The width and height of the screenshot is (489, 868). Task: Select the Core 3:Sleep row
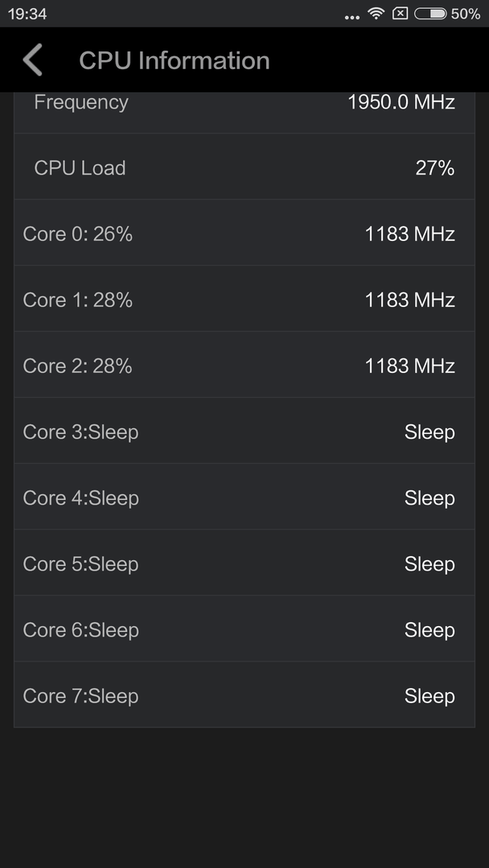click(244, 430)
